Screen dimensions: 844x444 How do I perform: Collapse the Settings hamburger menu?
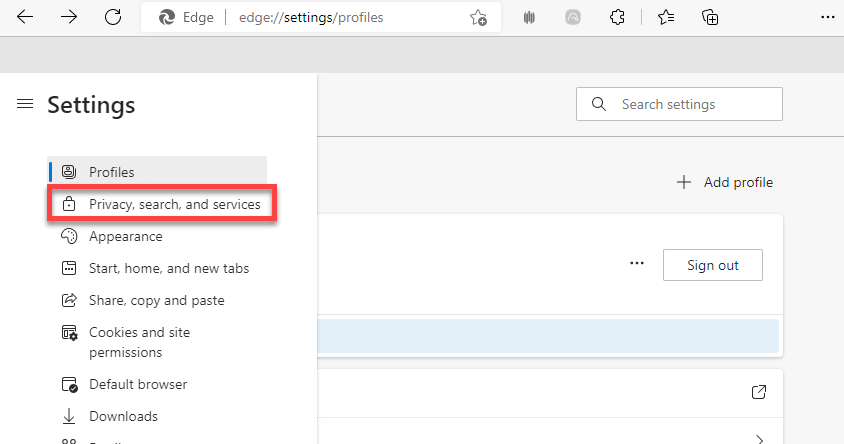[x=25, y=104]
